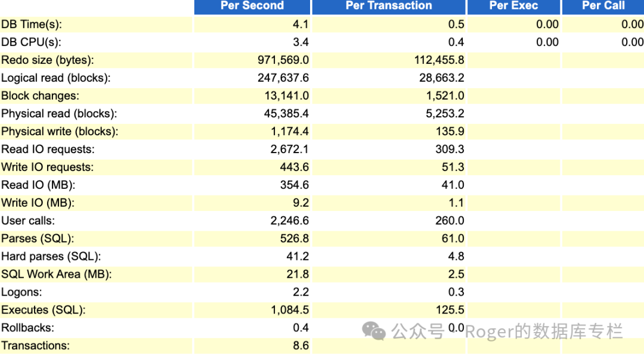Select the Hard parses (SQL) label
The height and width of the screenshot is (357, 644).
[x=51, y=256]
